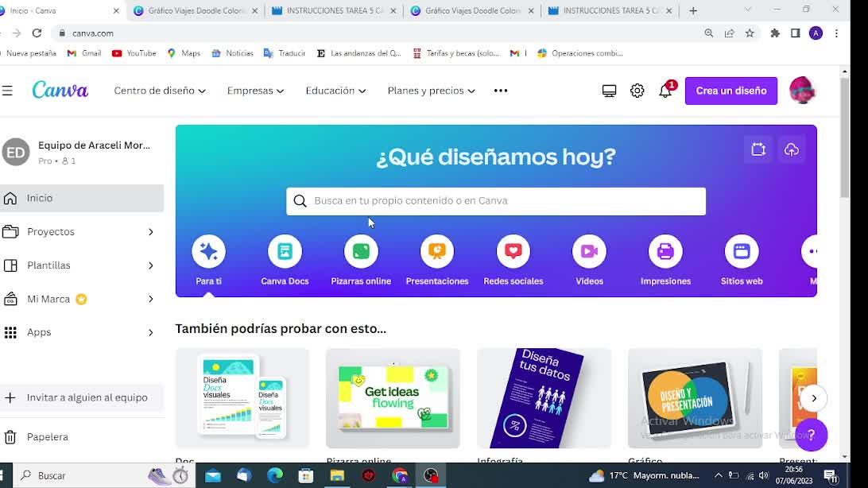Viewport: 868px width, 488px height.
Task: Open the Mail app in taskbar
Action: tap(212, 475)
